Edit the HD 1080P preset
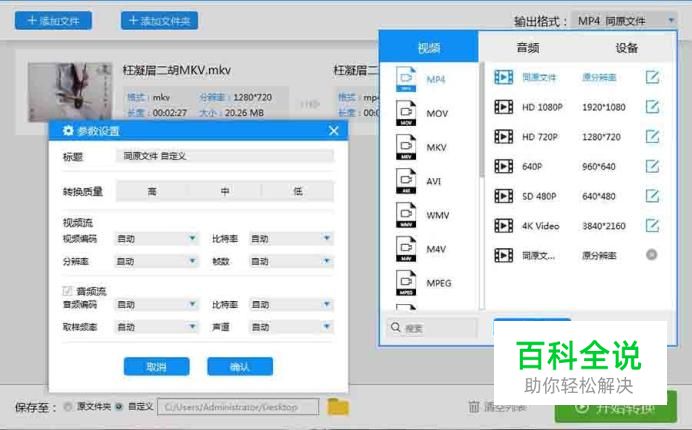 [x=652, y=107]
